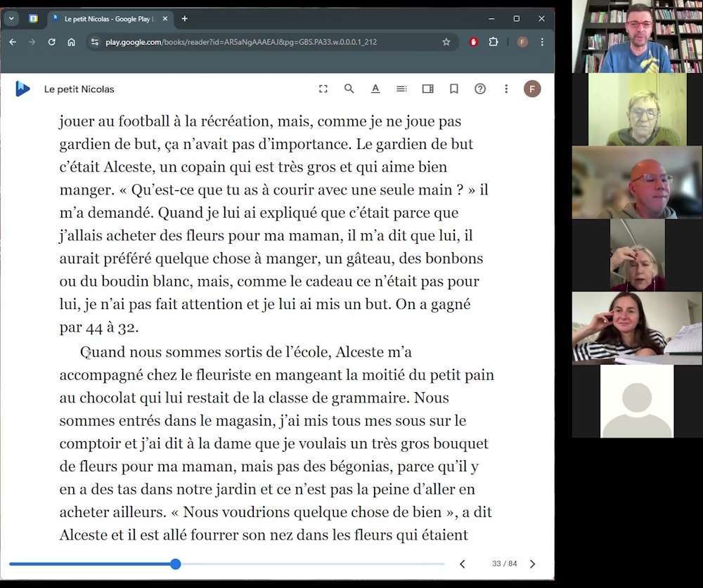Screen dimensions: 703x588
Task: Open a new browser tab
Action: 184,19
